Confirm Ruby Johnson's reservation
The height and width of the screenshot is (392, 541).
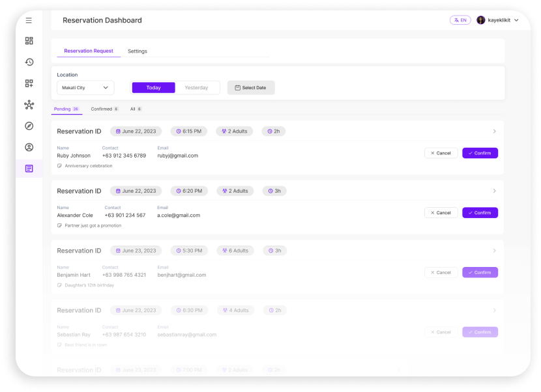[480, 153]
